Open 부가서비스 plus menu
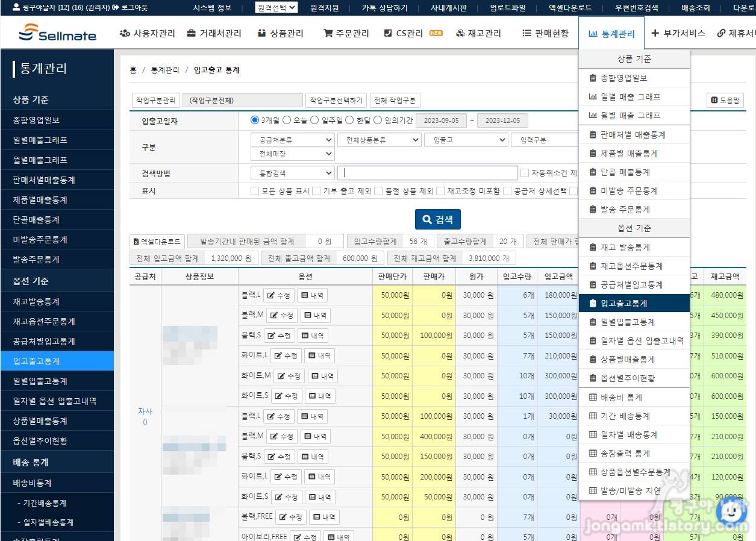 [678, 33]
